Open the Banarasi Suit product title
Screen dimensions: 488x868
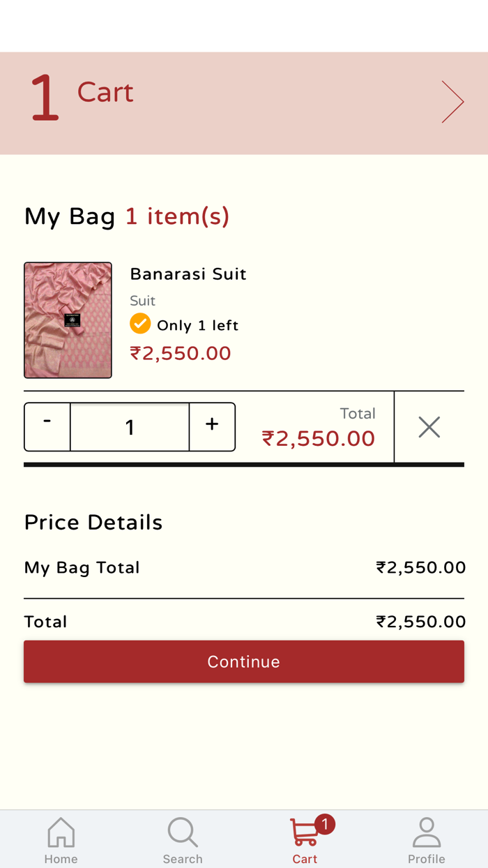188,274
